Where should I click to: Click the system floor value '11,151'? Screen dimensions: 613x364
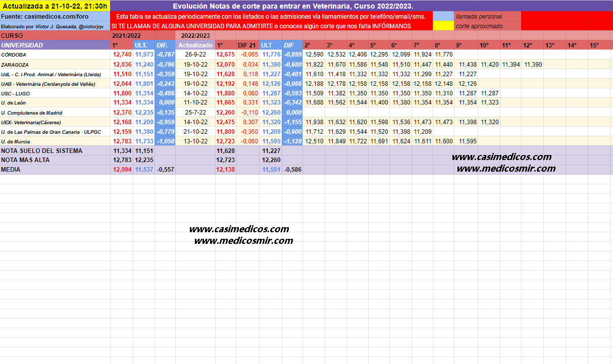(144, 151)
